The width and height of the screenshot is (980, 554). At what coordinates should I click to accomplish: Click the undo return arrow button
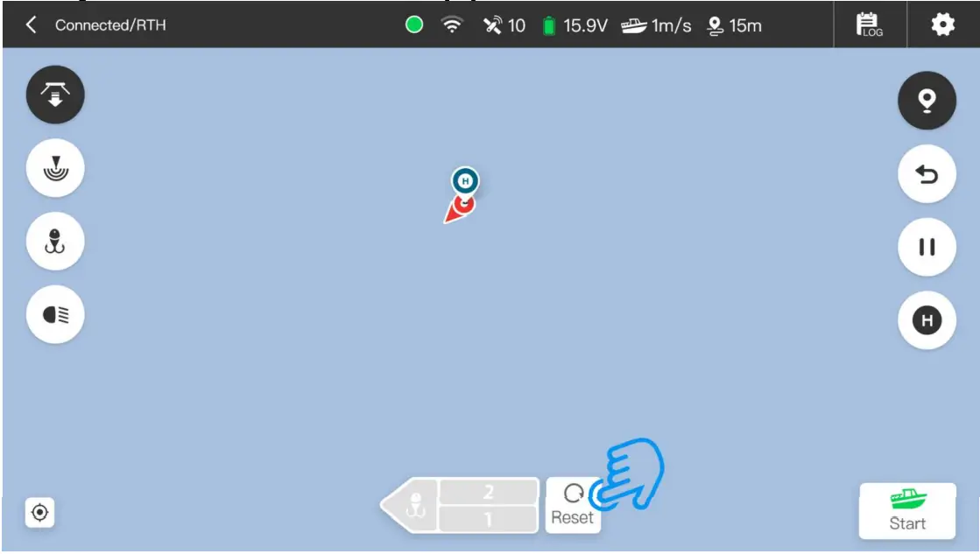[927, 173]
